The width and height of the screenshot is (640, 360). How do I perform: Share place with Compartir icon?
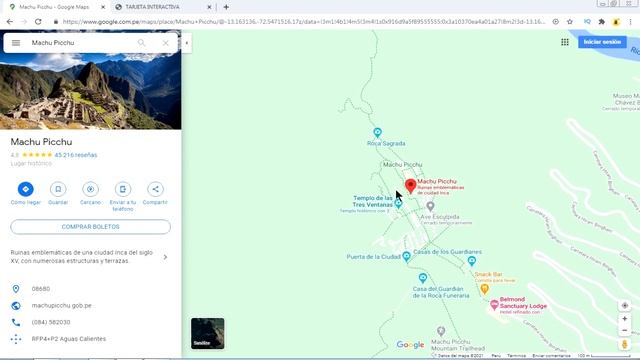coord(156,189)
